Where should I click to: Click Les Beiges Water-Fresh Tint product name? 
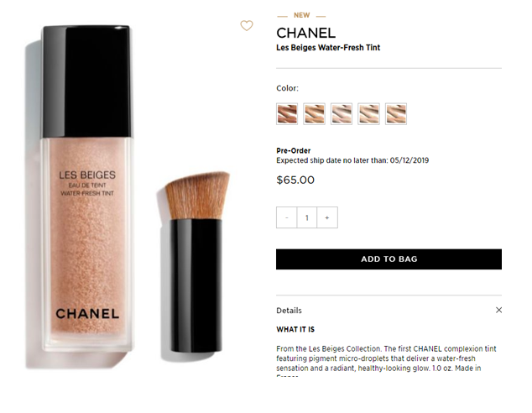pyautogui.click(x=328, y=48)
